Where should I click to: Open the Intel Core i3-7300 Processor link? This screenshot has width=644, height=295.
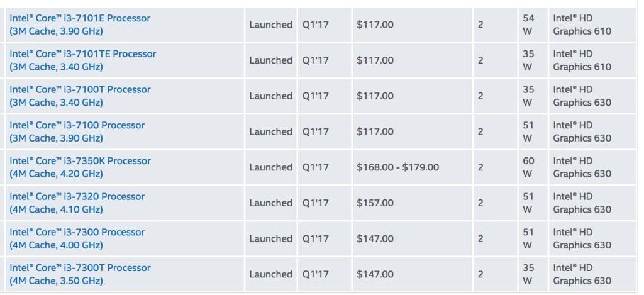coord(77,232)
